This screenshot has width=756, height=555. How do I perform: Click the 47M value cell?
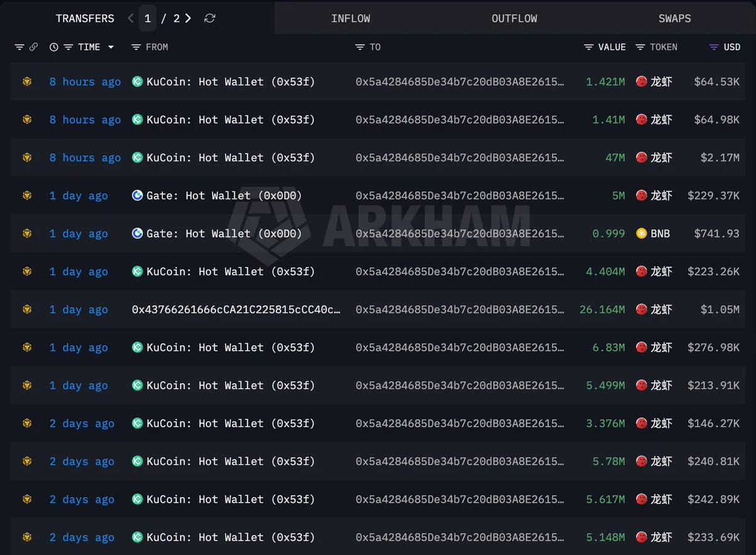click(x=616, y=157)
